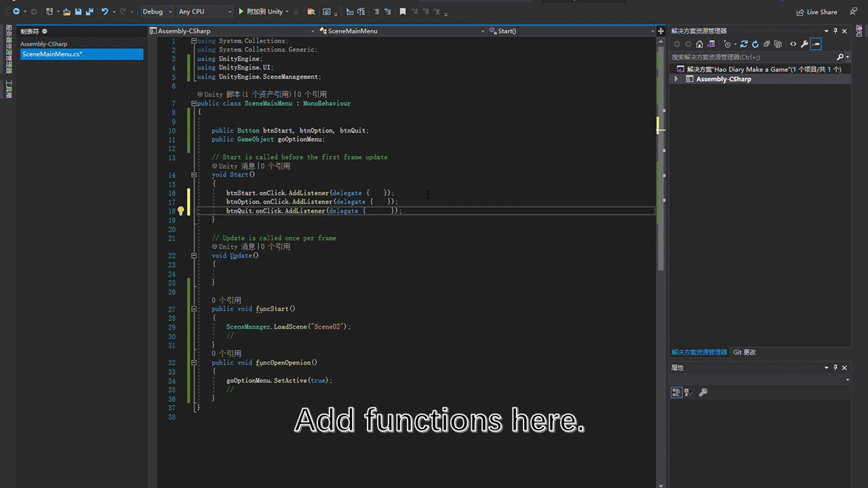This screenshot has height=488, width=868.
Task: Switch Properties to Alphabetical sort
Action: pyautogui.click(x=688, y=392)
